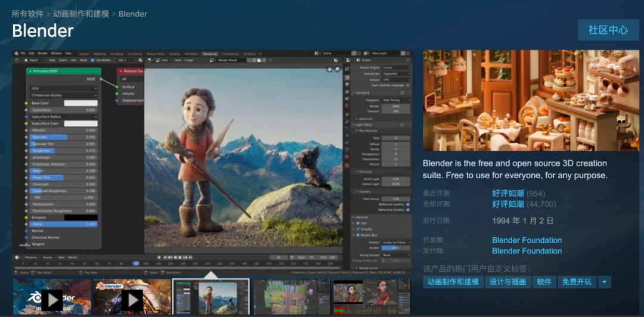
Task: Click the 社区中心 button
Action: [608, 30]
